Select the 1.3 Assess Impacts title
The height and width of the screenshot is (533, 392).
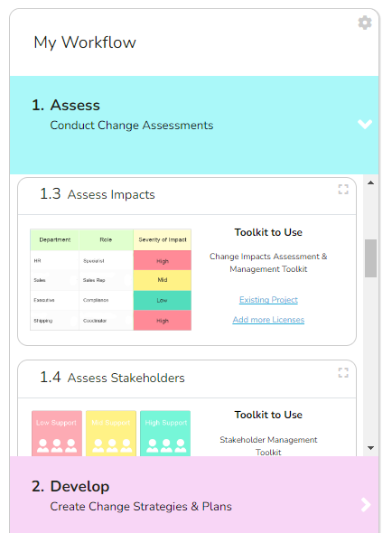tap(98, 194)
